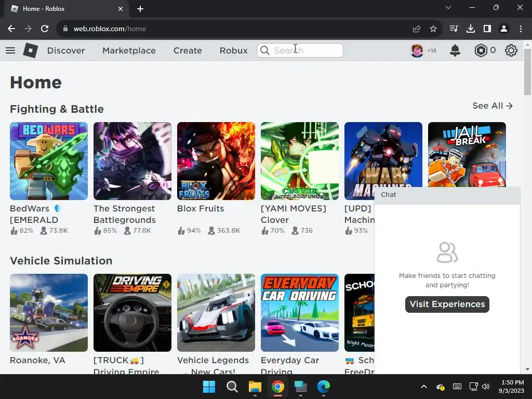Go back to previous page
This screenshot has height=399, width=532.
tap(11, 29)
